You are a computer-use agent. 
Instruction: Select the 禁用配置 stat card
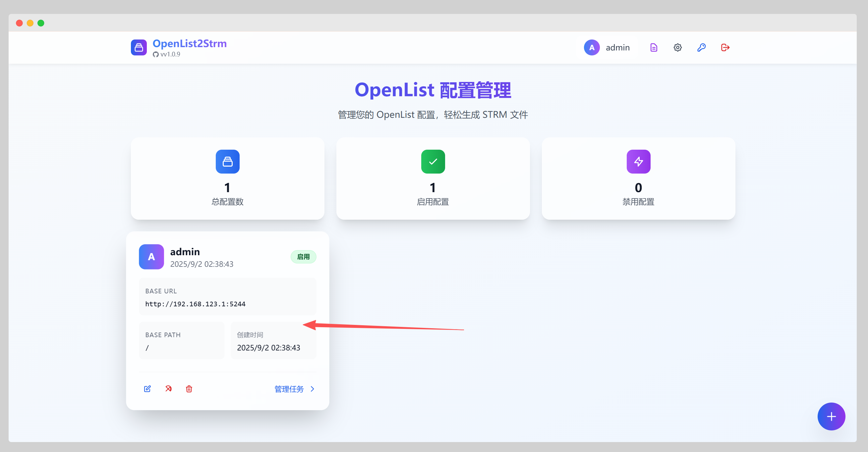(x=638, y=179)
